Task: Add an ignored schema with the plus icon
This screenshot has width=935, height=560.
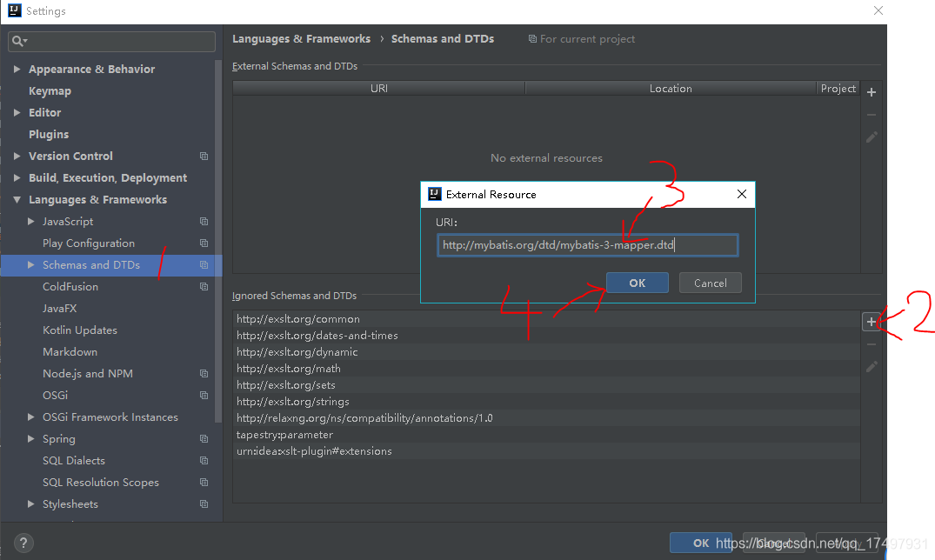Action: click(x=872, y=322)
